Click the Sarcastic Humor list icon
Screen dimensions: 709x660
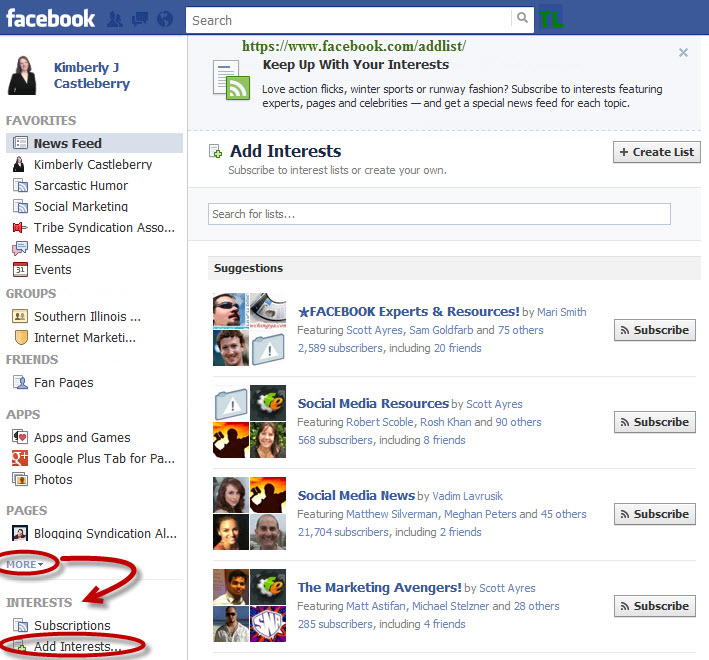20,185
